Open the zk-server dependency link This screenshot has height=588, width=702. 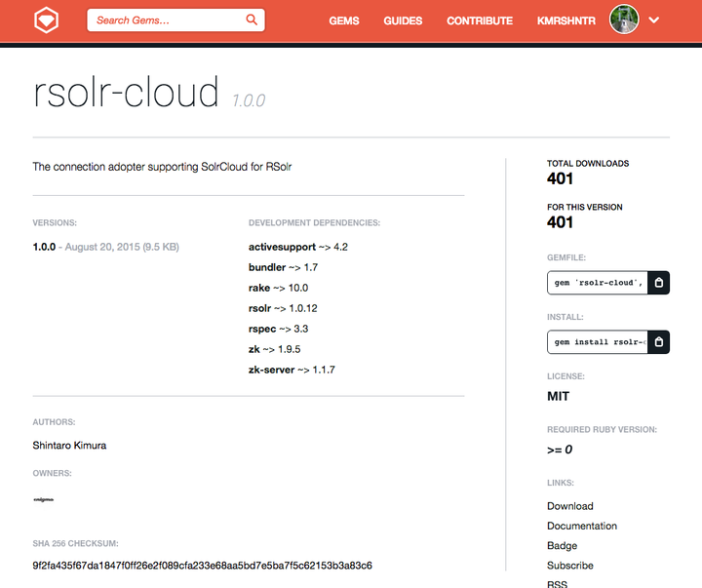271,370
